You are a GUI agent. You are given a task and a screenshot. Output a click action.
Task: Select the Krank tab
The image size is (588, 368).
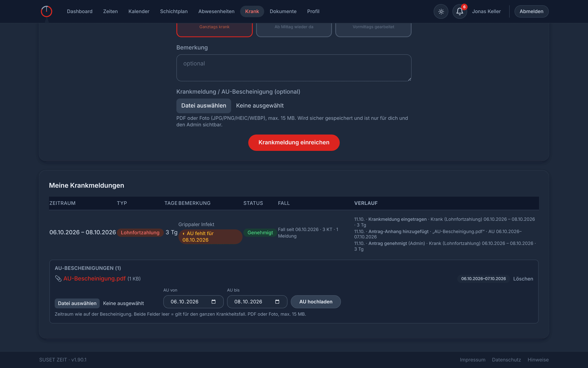[x=252, y=11]
